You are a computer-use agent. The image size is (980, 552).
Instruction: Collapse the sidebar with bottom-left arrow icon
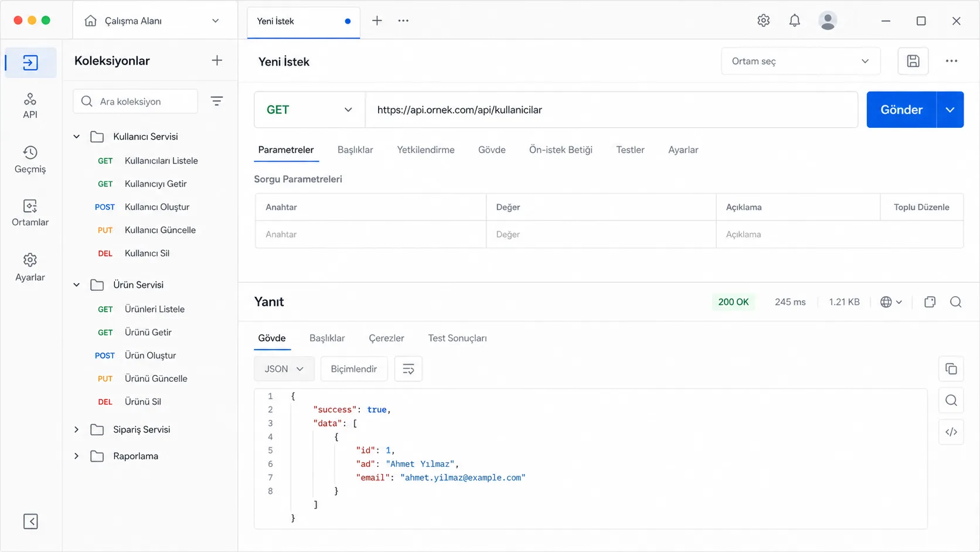pos(30,521)
